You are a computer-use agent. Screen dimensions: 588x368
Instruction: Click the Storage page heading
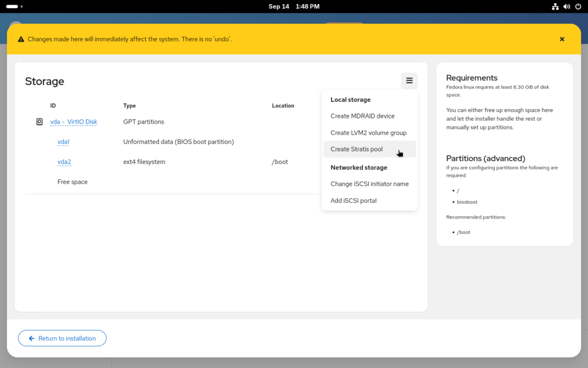click(x=45, y=82)
